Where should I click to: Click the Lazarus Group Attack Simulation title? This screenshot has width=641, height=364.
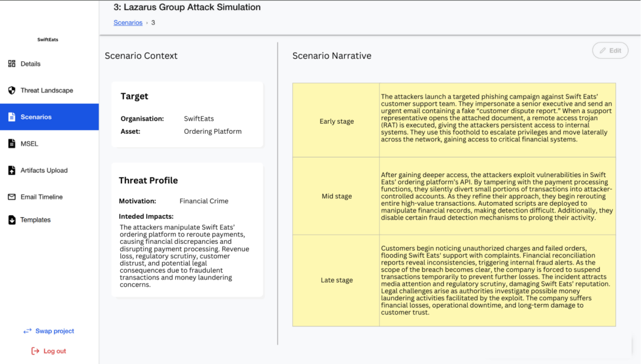click(x=187, y=8)
